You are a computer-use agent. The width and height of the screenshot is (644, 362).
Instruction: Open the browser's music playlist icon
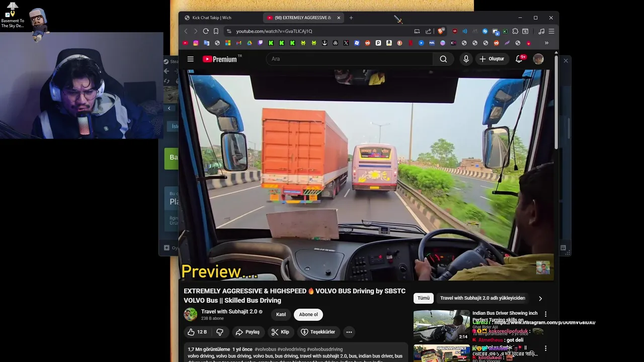(x=541, y=31)
